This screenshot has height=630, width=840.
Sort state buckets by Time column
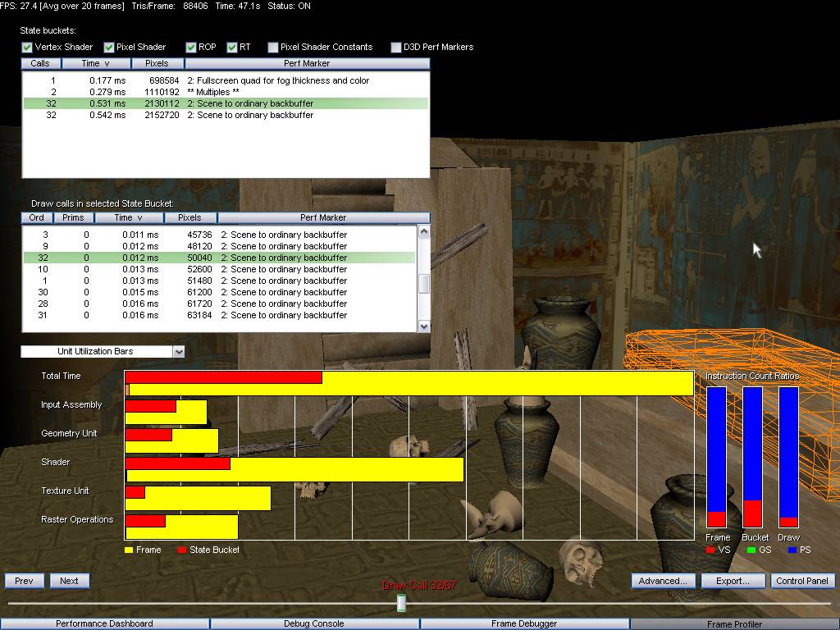point(96,63)
